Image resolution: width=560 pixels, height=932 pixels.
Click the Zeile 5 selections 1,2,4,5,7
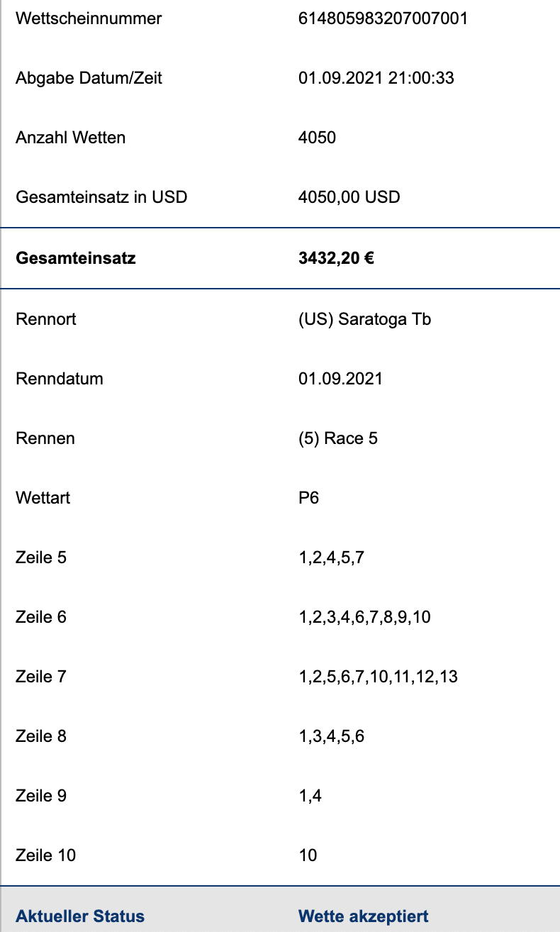click(x=332, y=557)
